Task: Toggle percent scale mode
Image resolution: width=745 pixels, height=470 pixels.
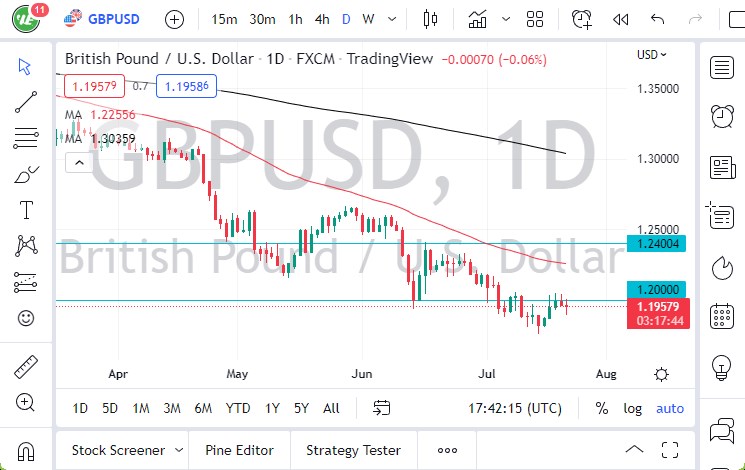Action: pos(602,408)
